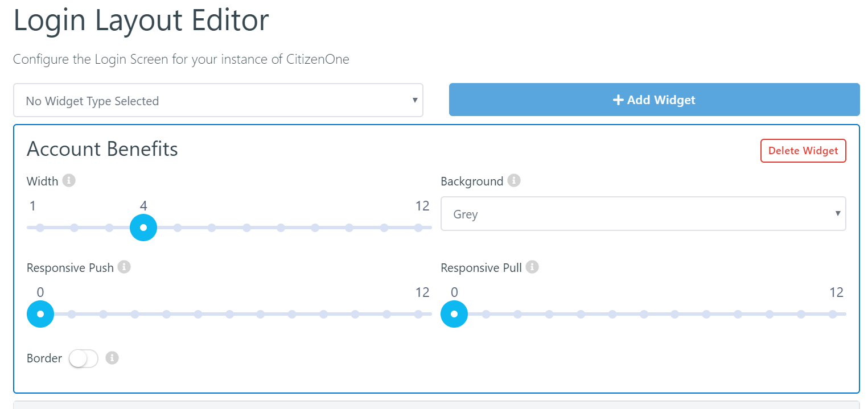Click the Background info icon
This screenshot has height=409, width=868.
tap(514, 181)
